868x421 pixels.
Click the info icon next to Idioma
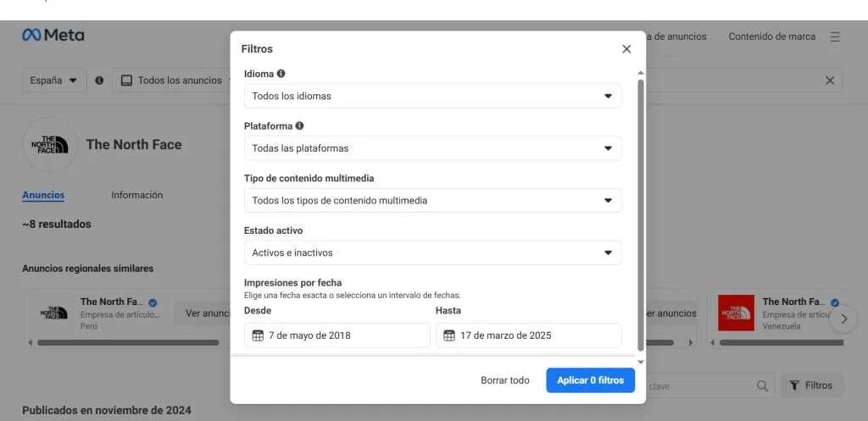[281, 74]
